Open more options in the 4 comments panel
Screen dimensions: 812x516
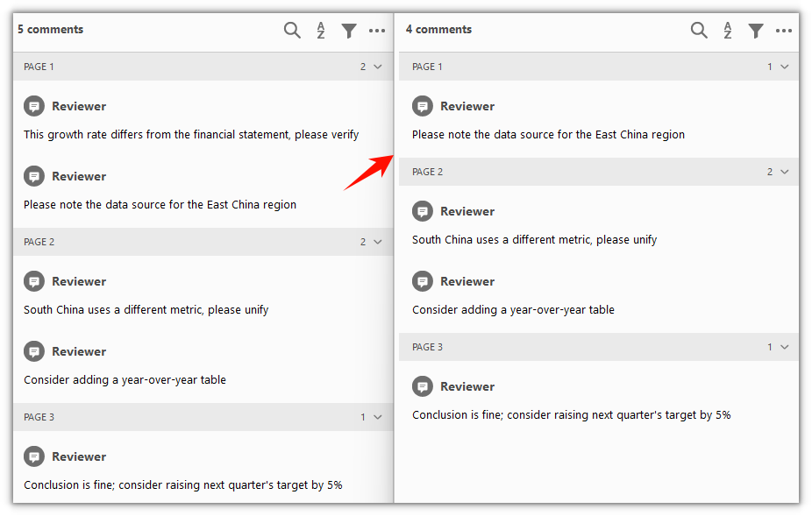784,31
